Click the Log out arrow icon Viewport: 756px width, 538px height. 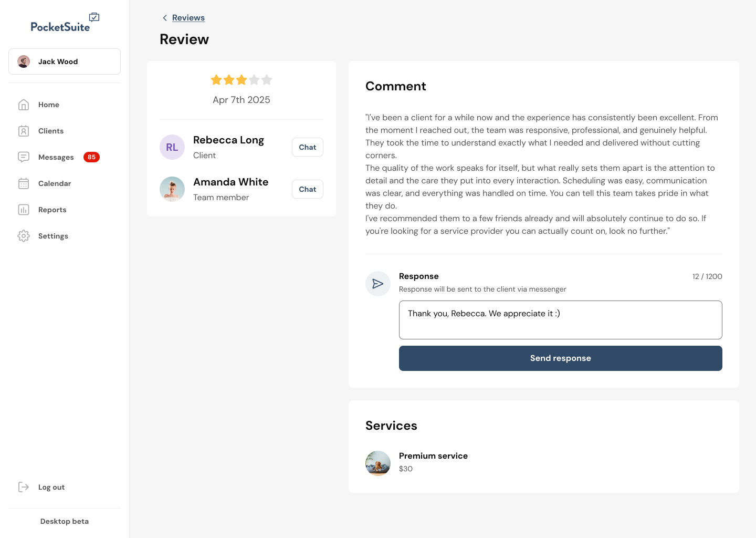coord(24,487)
